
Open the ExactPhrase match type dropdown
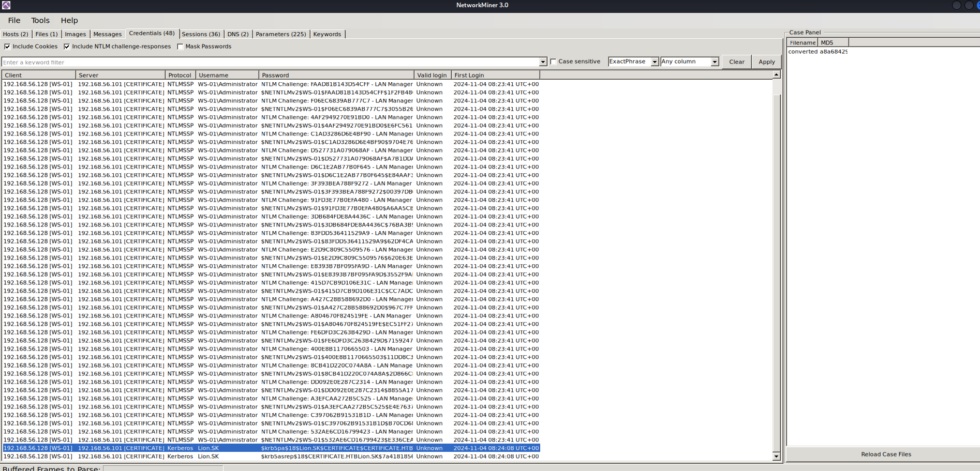[x=655, y=62]
